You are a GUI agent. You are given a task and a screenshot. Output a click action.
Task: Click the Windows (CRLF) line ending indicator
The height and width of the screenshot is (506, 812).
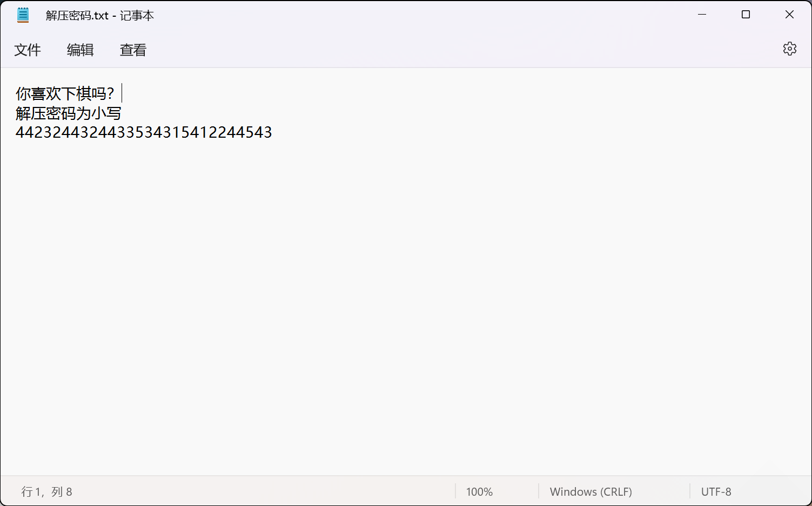coord(590,491)
